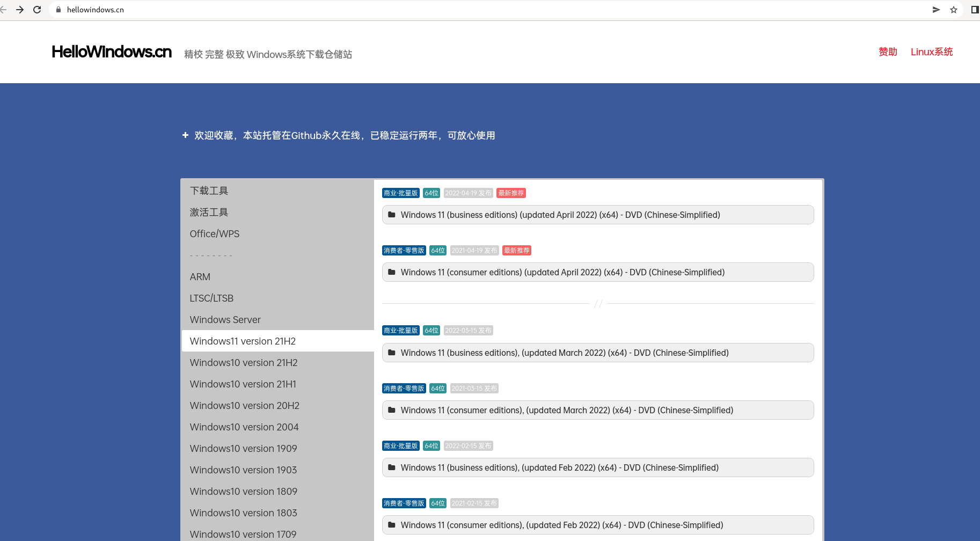Click the 2022-04-19 发布 date tag
980x541 pixels.
click(x=469, y=193)
